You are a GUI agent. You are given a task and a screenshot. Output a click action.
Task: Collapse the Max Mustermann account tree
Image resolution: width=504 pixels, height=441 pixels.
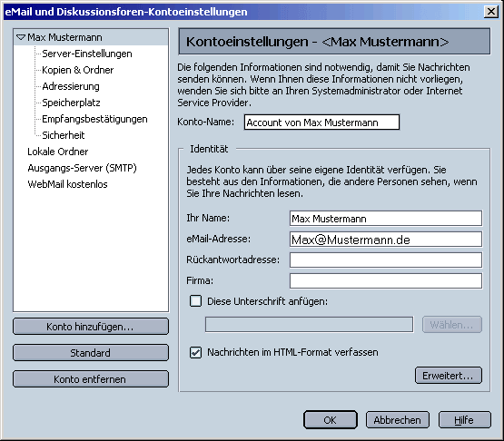pos(21,37)
